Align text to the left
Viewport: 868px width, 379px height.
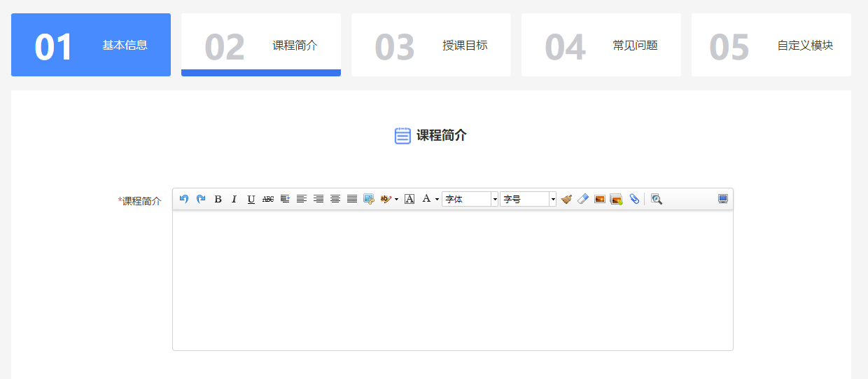pyautogui.click(x=302, y=199)
